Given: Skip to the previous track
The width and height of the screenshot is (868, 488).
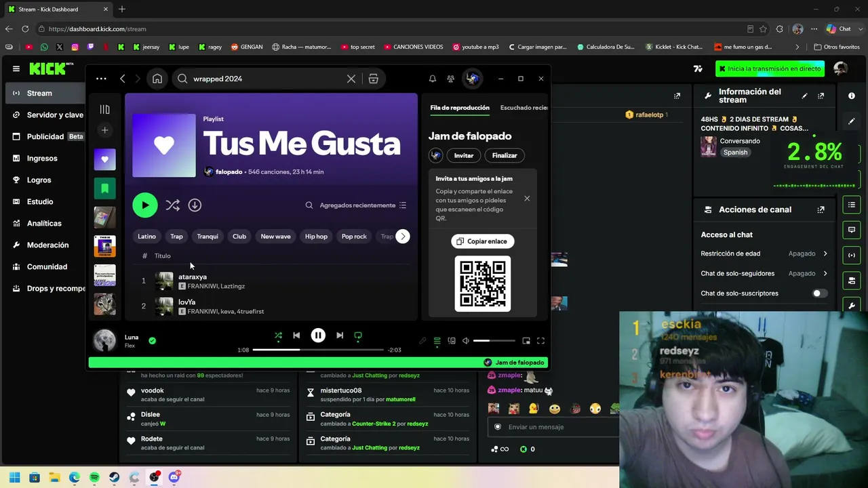Looking at the screenshot, I should (296, 335).
